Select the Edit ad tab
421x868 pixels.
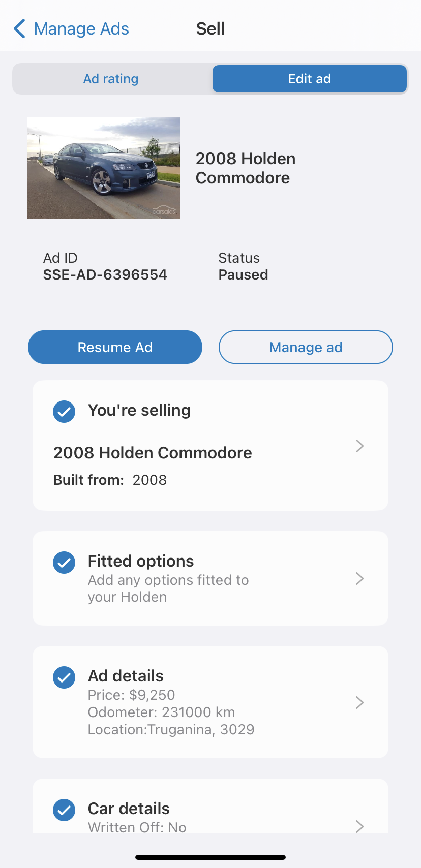[310, 79]
